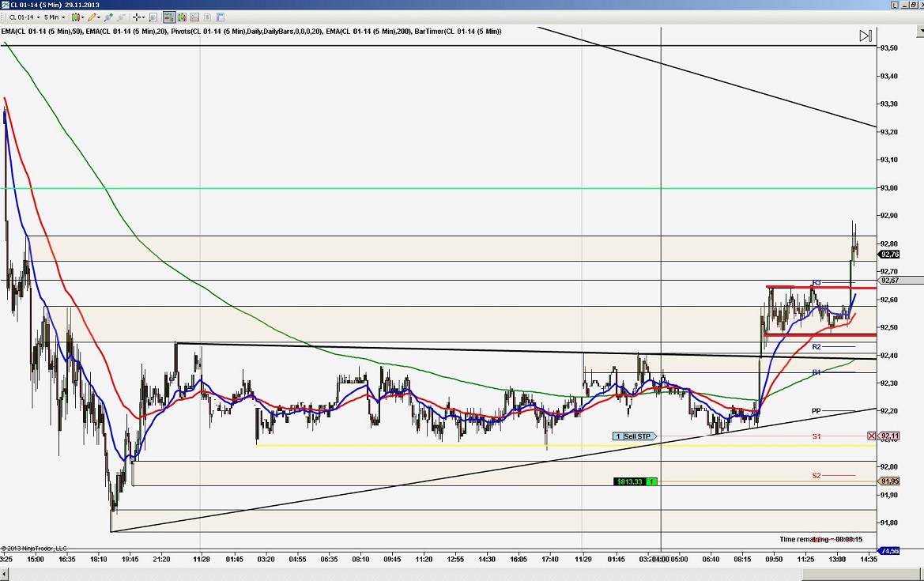Choose the crosshair cursor tool

pos(137,17)
